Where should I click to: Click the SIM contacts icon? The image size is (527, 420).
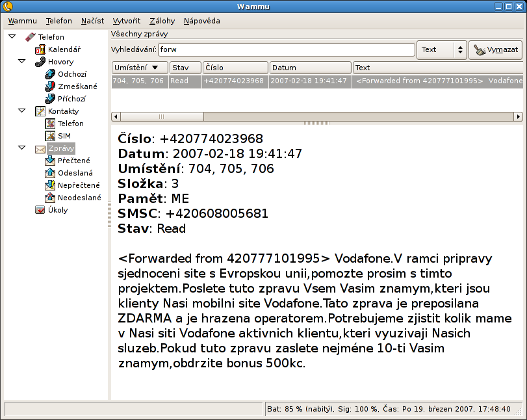coord(50,136)
